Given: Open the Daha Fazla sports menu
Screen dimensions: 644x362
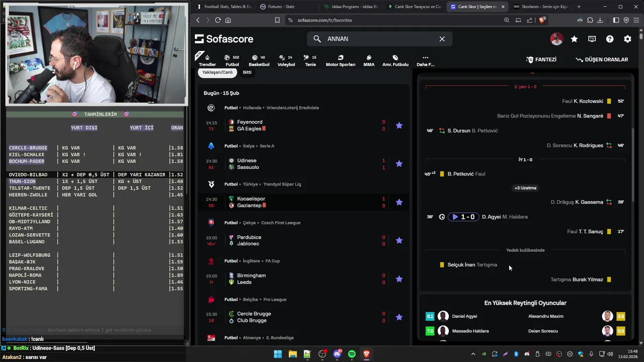Looking at the screenshot, I should click(425, 60).
